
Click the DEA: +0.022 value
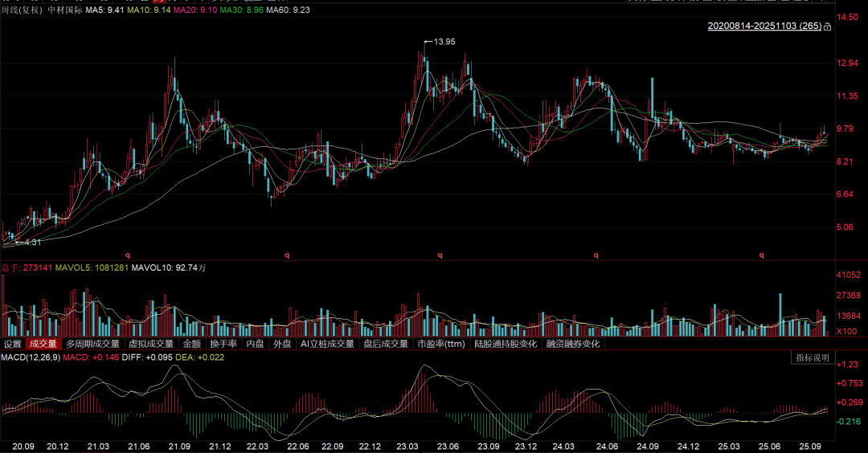(200, 357)
